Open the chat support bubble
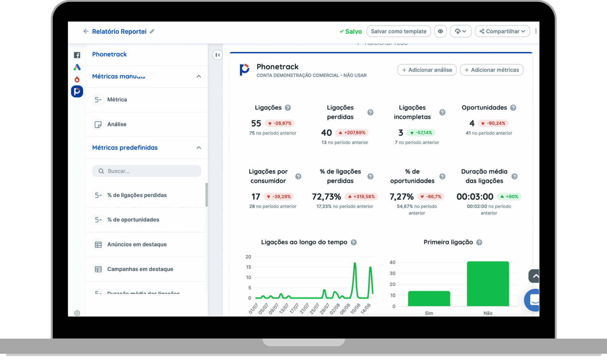The image size is (607, 364). click(x=532, y=300)
